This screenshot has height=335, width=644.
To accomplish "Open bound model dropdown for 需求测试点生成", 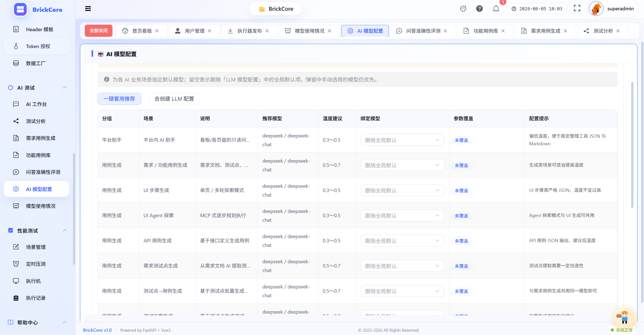I will coord(402,266).
